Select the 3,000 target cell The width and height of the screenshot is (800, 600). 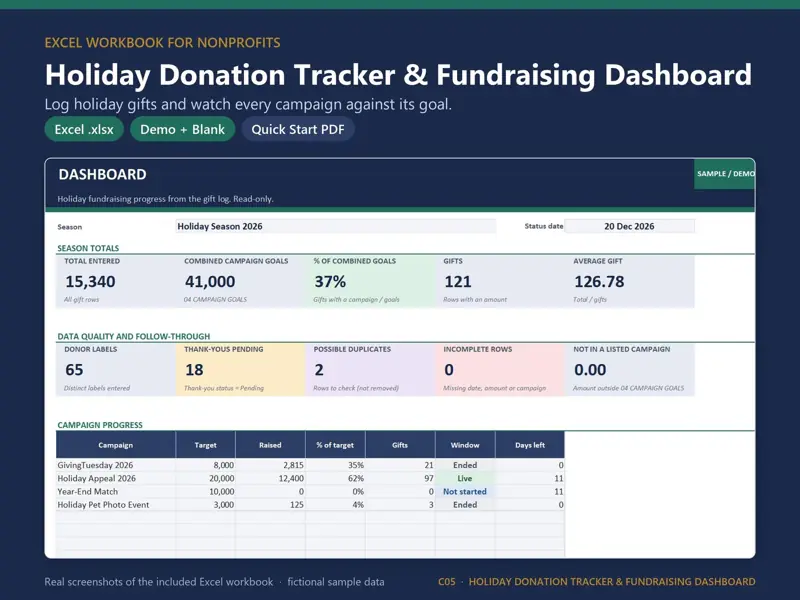pos(206,505)
